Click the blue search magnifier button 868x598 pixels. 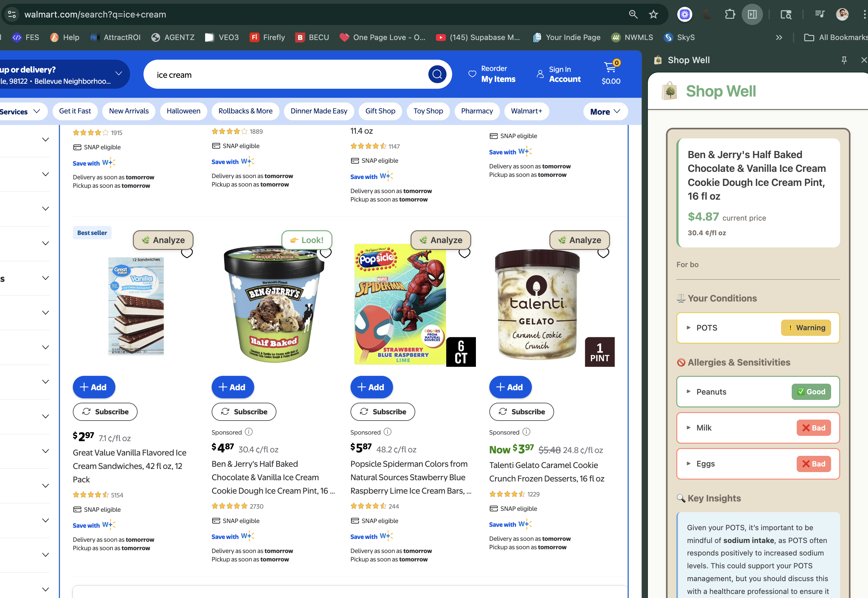pos(437,74)
